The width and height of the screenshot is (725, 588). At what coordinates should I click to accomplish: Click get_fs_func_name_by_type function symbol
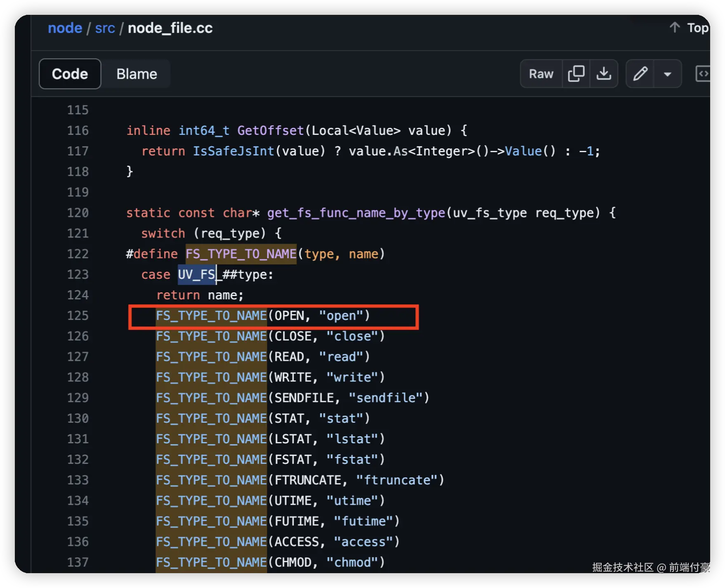356,213
